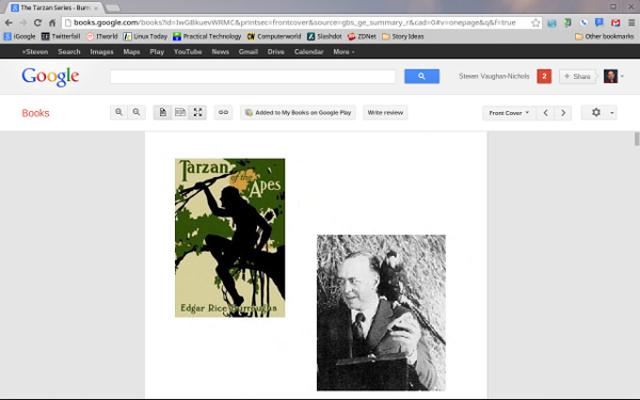Click the Google logo
640x400 pixels.
pyautogui.click(x=50, y=77)
